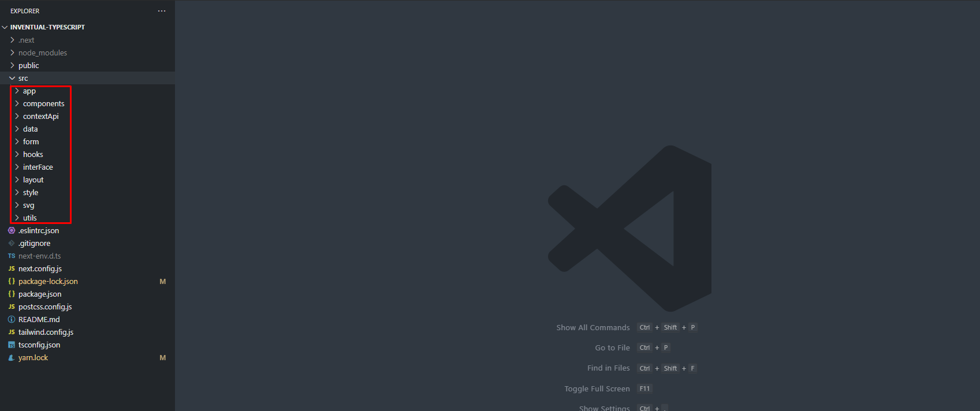980x411 pixels.
Task: Select the components folder name
Action: click(x=44, y=103)
